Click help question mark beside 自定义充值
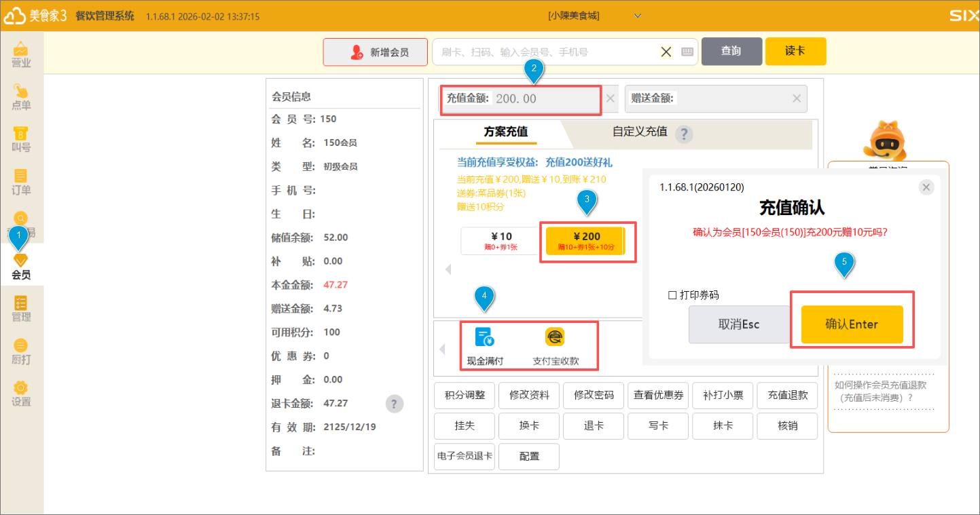The image size is (980, 515). click(x=683, y=134)
